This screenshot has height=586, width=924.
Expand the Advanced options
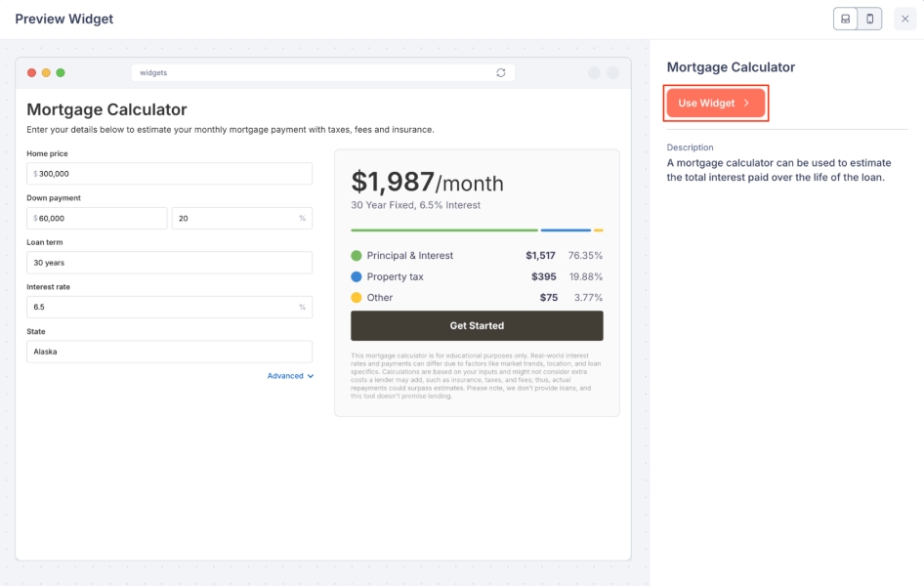(290, 376)
